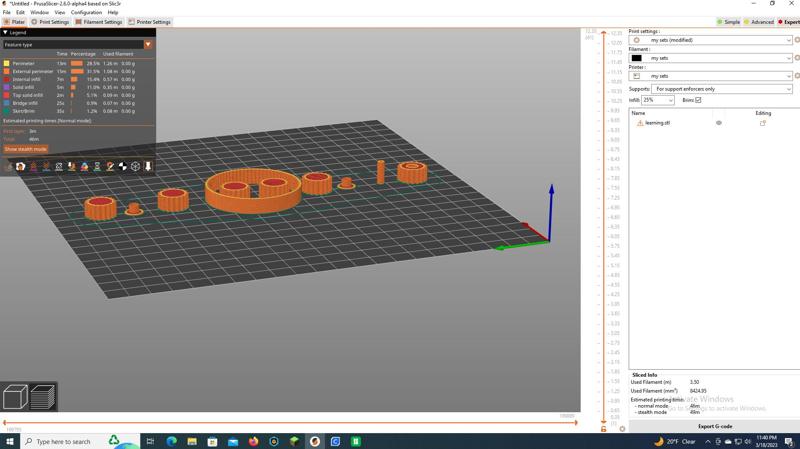Click Show stealth mode button
800x449 pixels.
pos(26,149)
